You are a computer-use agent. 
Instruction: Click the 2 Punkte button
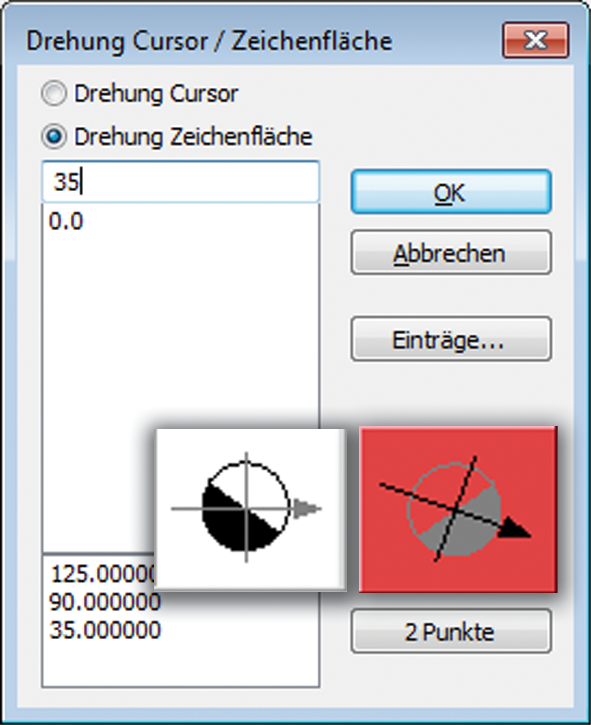point(451,631)
